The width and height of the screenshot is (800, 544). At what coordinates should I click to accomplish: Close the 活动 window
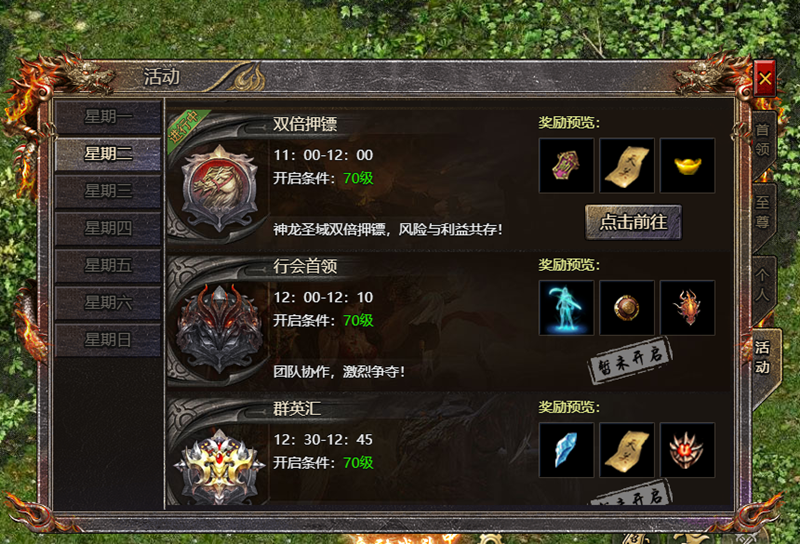coord(765,78)
